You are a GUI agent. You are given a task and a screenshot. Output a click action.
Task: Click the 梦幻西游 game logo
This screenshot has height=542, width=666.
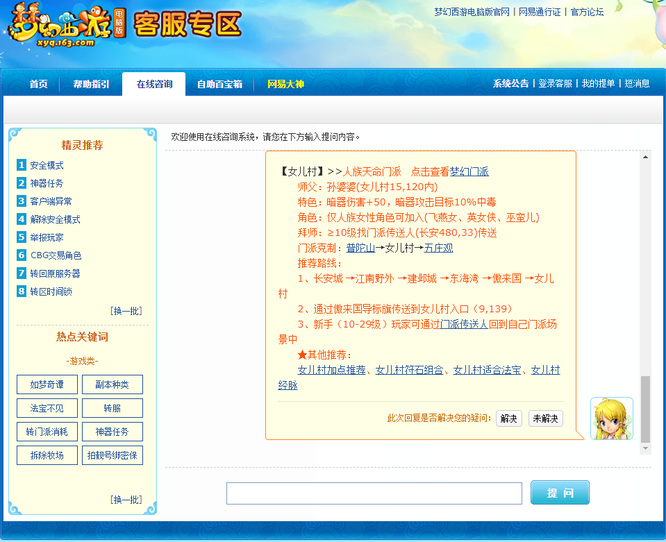point(62,29)
